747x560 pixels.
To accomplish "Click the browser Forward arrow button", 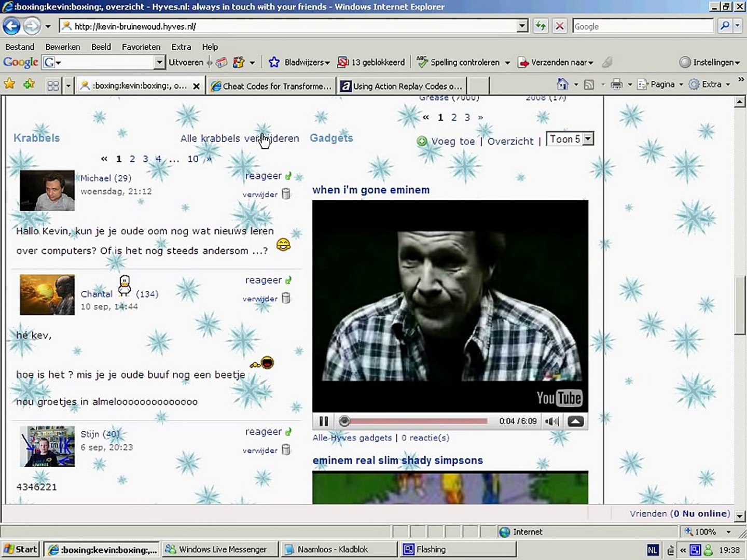I will pos(32,25).
